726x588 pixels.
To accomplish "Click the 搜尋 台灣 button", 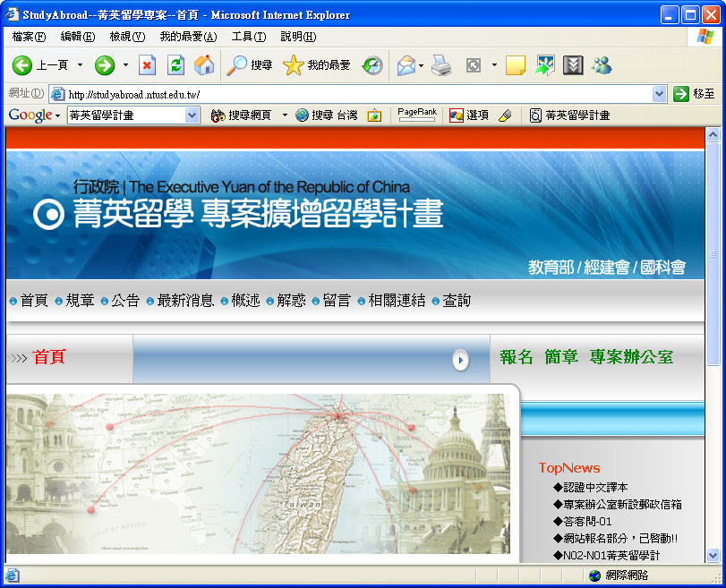I will pyautogui.click(x=327, y=115).
